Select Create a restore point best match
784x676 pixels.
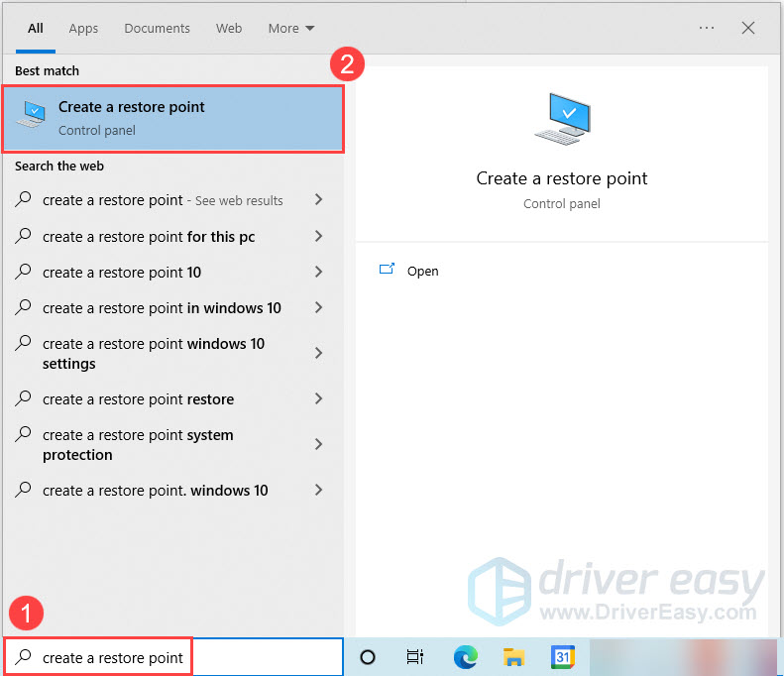173,119
